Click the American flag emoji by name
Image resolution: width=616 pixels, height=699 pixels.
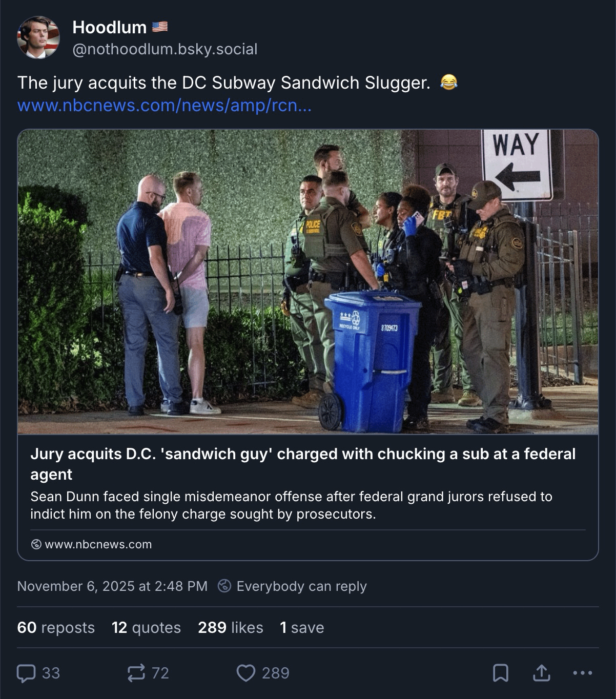click(160, 27)
